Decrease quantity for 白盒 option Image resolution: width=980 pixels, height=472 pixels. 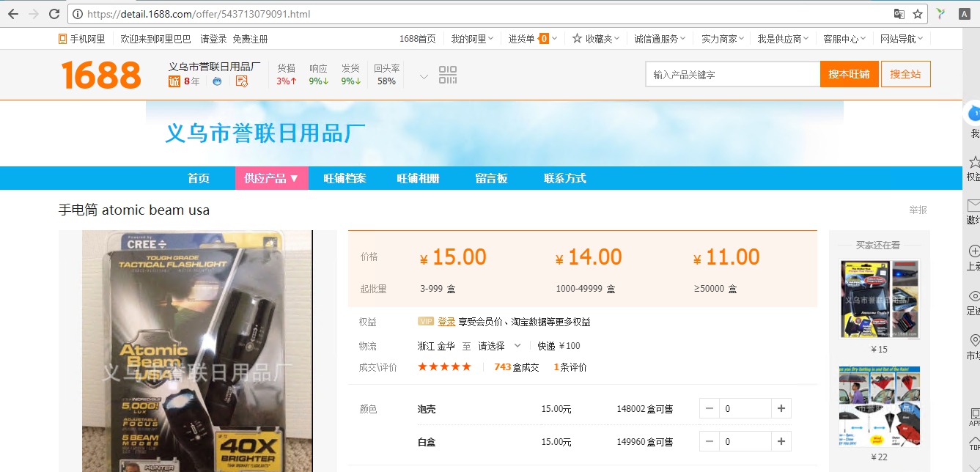click(x=710, y=441)
